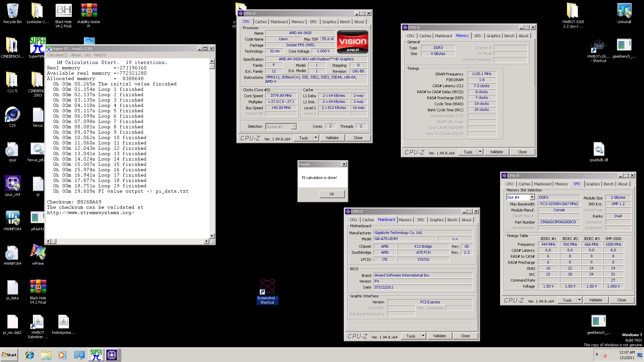Select About tab in CPU-Z SPD window
Image resolution: width=644 pixels, height=362 pixels.
(x=623, y=184)
